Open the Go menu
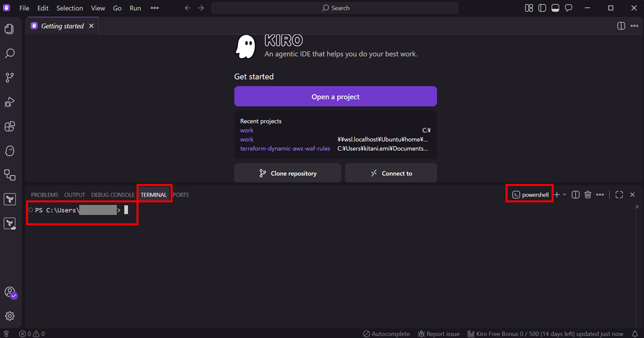This screenshot has height=338, width=644. (x=117, y=8)
